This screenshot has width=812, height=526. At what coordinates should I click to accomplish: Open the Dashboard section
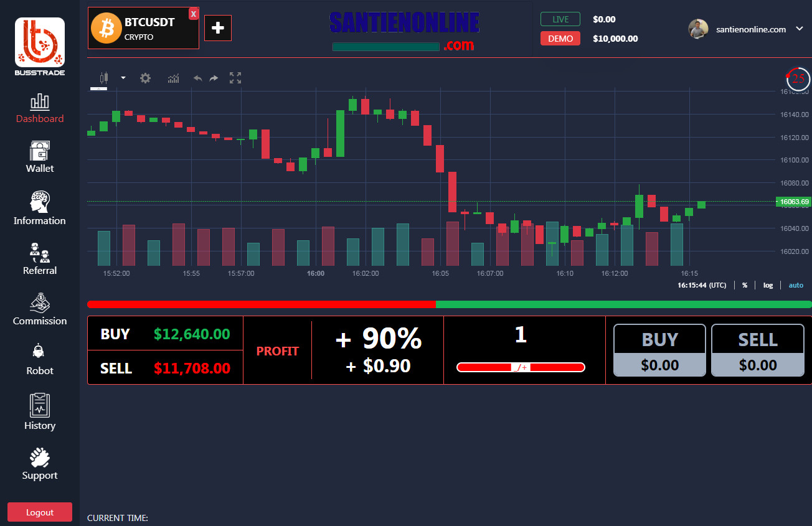pos(40,108)
